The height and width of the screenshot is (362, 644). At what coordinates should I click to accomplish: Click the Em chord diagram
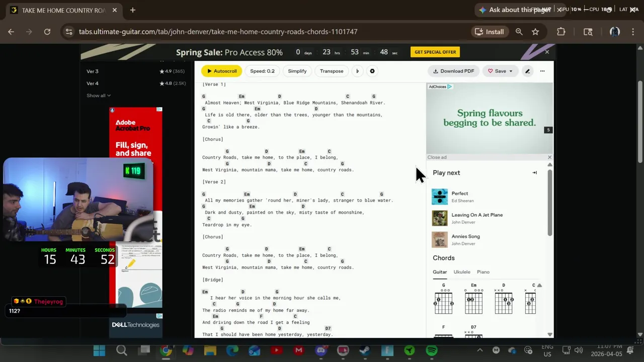[x=473, y=299]
